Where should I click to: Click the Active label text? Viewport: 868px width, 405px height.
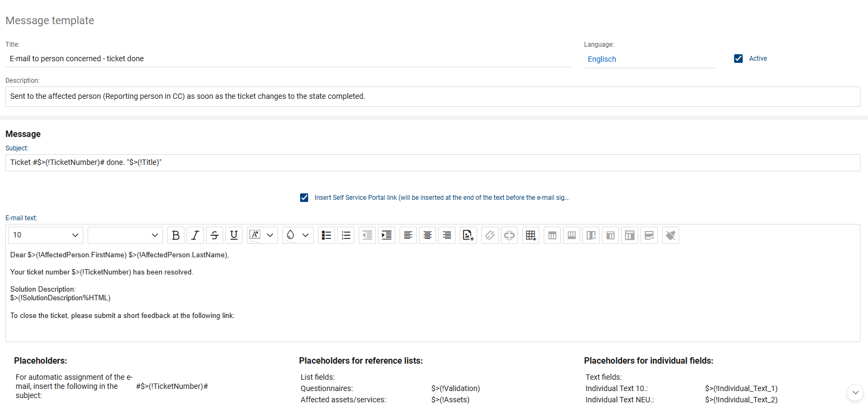758,59
